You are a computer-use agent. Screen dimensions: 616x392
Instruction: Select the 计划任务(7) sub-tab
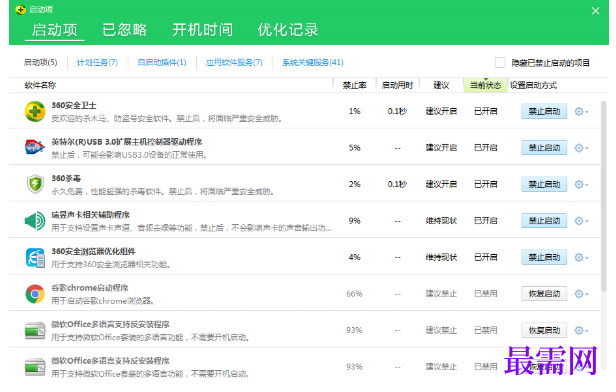97,62
